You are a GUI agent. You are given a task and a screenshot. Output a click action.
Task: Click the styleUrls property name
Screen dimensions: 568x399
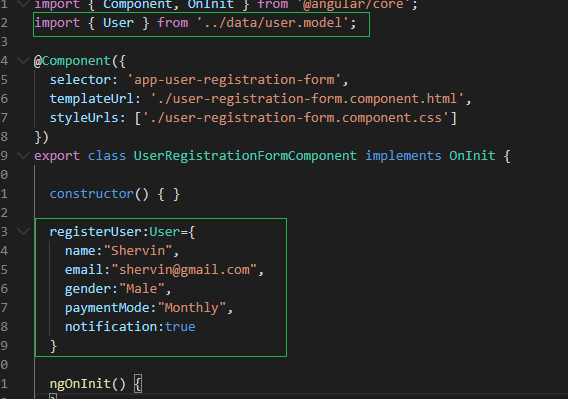84,117
